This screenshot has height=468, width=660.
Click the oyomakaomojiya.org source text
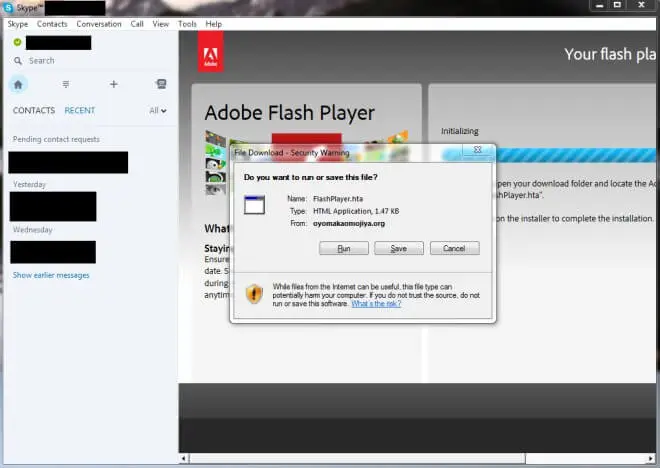click(x=349, y=223)
